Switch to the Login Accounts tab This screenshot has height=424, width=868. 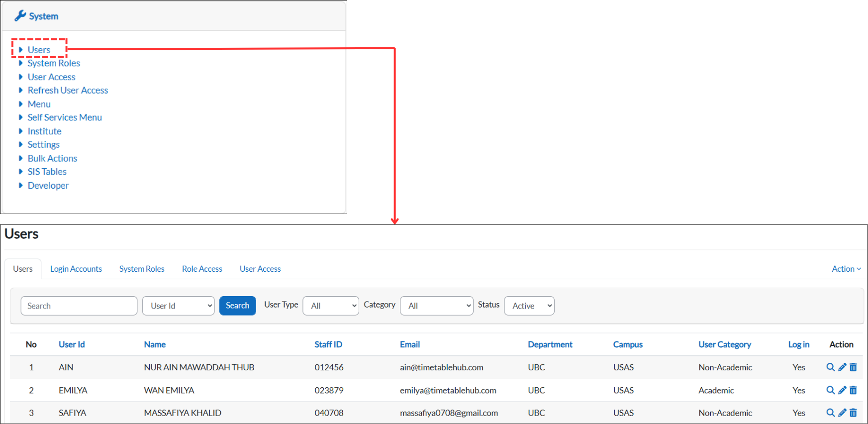pos(76,269)
